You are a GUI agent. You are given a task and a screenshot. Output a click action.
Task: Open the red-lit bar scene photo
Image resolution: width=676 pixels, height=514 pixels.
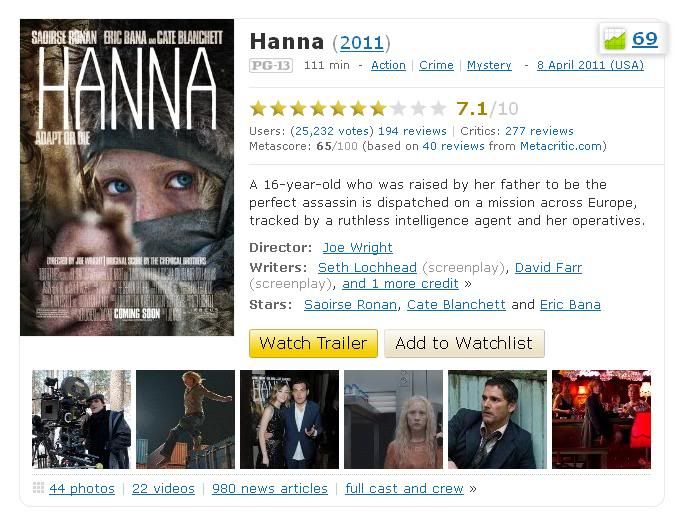click(x=601, y=419)
